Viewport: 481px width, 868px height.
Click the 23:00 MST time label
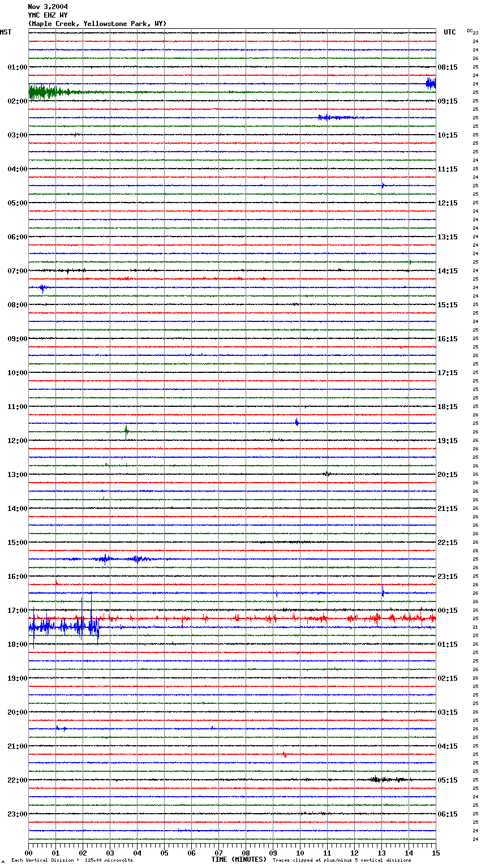tap(17, 814)
